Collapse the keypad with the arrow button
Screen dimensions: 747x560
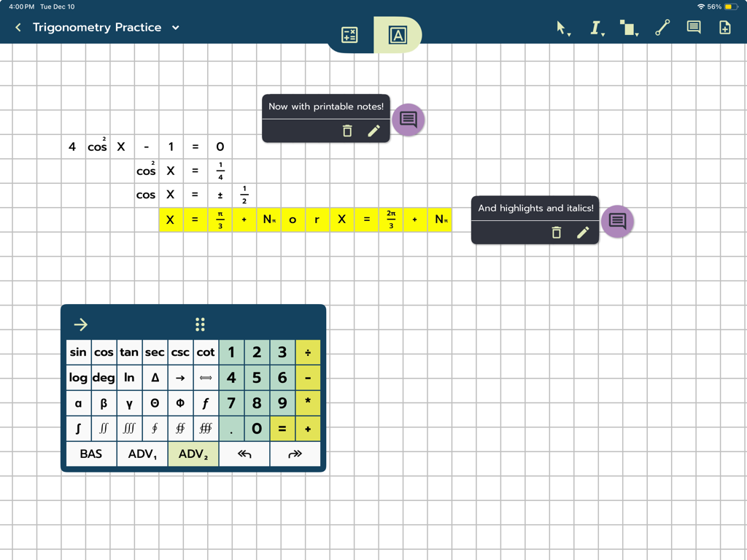(80, 324)
